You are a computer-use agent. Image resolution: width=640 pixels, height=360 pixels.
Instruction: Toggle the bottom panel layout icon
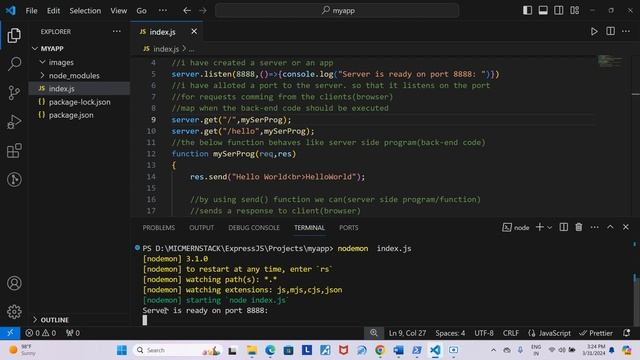(x=543, y=10)
